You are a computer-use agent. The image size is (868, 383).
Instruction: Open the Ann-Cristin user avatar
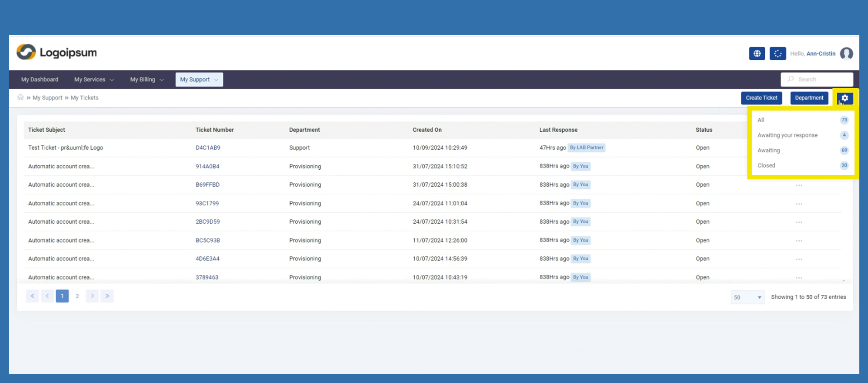tap(846, 53)
